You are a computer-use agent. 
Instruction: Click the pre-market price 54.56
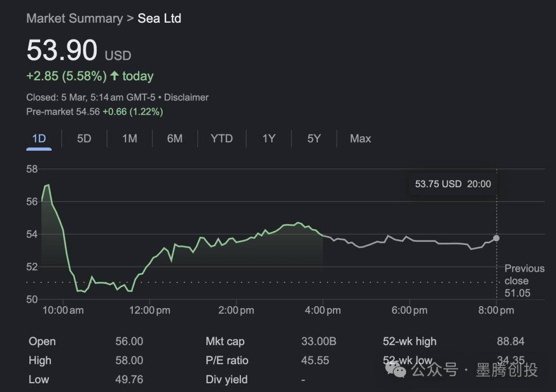(x=87, y=112)
